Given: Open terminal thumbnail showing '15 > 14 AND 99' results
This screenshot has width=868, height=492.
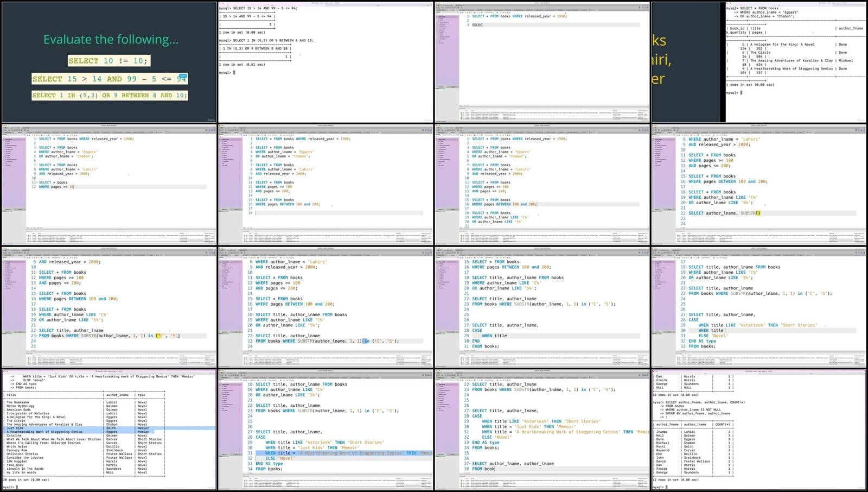Looking at the screenshot, I should click(x=325, y=62).
